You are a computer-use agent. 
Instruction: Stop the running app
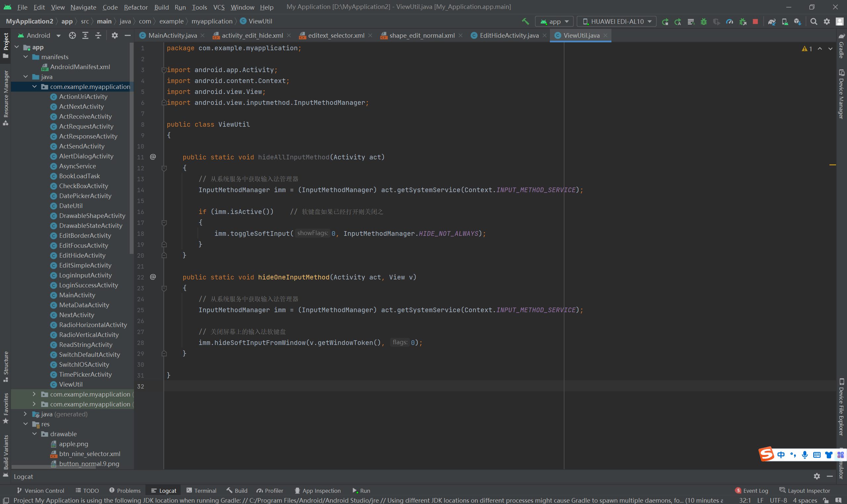click(755, 21)
